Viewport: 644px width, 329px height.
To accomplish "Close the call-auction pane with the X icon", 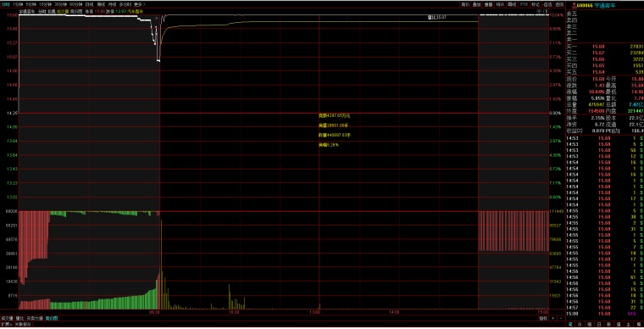I will point(157,18).
